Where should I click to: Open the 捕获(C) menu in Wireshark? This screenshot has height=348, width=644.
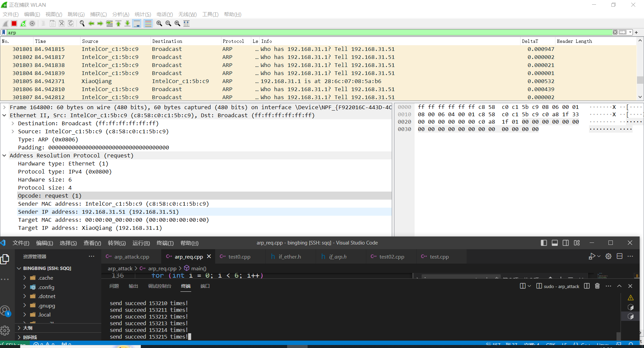[98, 14]
